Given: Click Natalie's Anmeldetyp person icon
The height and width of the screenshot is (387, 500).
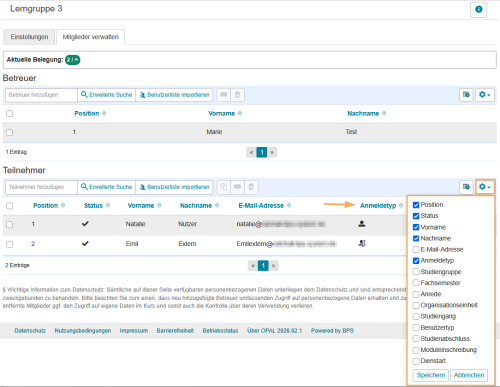Looking at the screenshot, I should tap(362, 224).
